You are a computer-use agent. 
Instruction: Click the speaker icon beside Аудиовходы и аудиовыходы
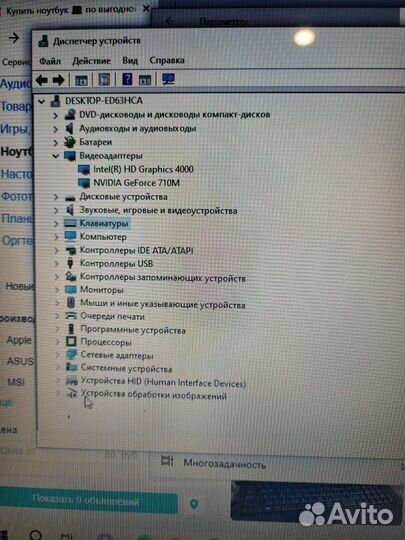point(70,128)
